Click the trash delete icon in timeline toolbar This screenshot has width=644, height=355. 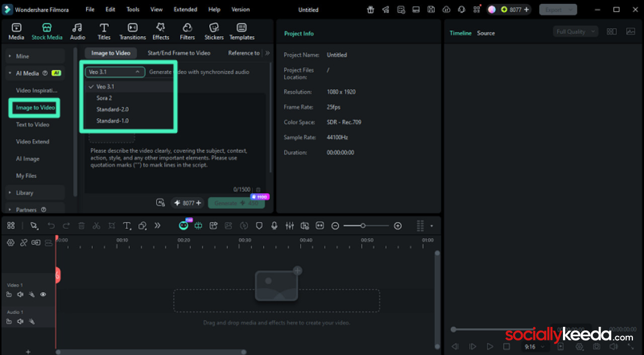[x=82, y=226]
